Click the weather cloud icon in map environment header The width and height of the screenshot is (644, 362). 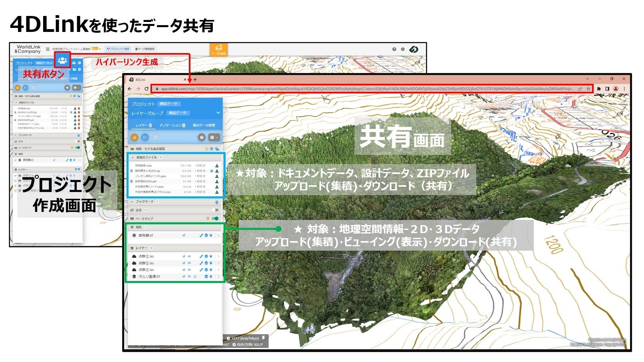pyautogui.click(x=217, y=149)
